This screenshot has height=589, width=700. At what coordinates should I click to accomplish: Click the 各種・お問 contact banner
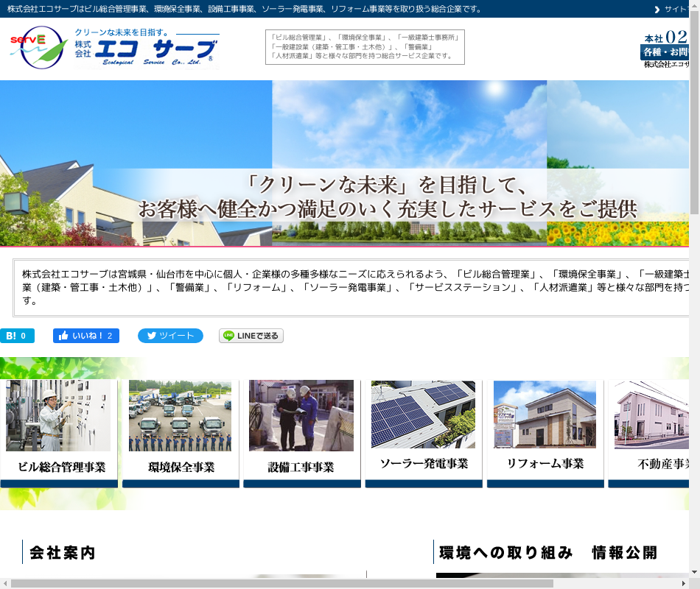point(665,52)
